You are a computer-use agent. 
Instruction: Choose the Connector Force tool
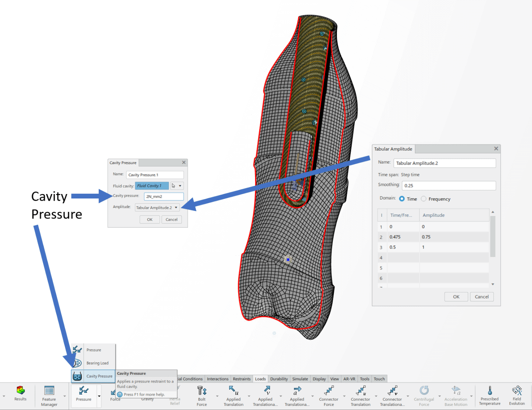(x=329, y=396)
